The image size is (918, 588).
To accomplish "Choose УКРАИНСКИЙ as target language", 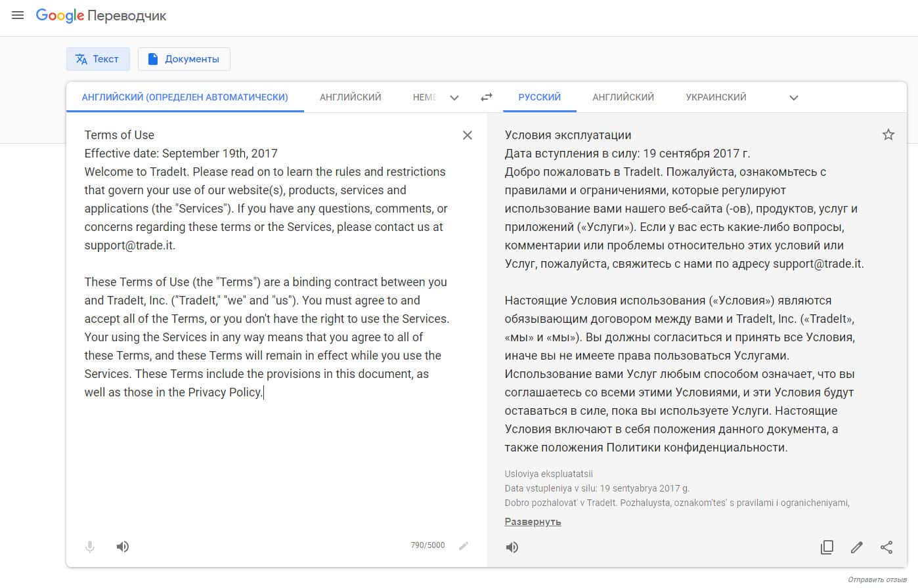I will pyautogui.click(x=716, y=97).
